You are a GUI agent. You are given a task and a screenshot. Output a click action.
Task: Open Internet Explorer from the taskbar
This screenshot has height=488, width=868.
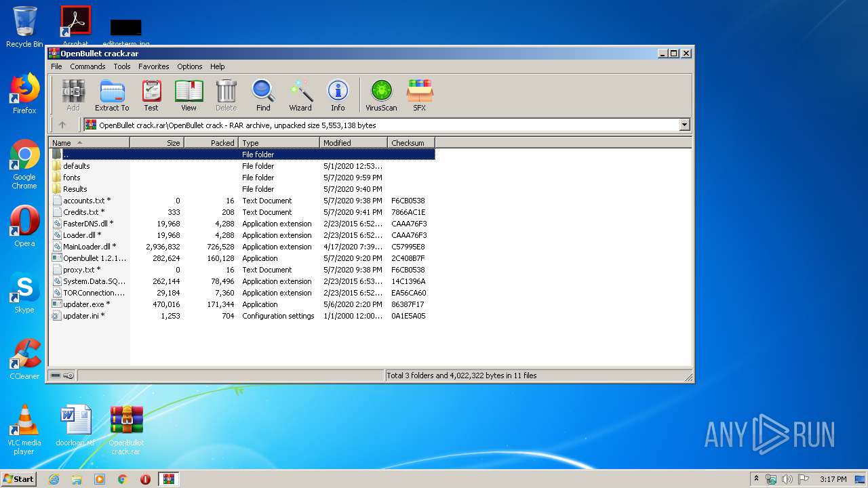tap(54, 479)
